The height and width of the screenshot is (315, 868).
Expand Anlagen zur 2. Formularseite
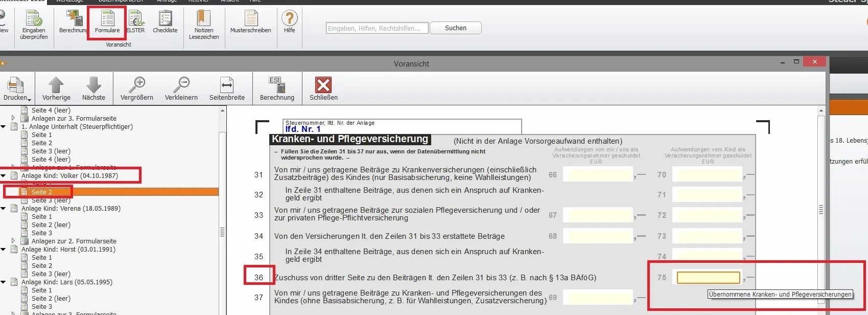click(x=13, y=241)
